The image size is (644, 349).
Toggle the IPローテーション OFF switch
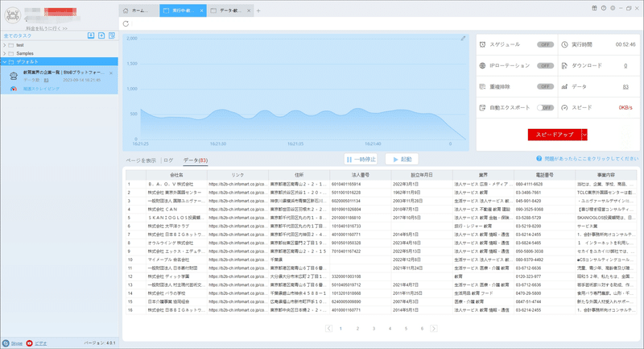tap(546, 66)
